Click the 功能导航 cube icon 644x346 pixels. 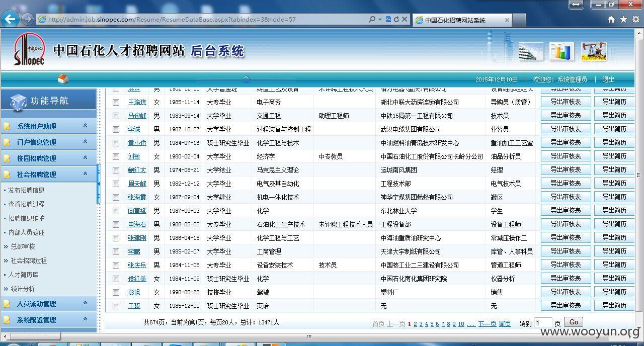[18, 102]
